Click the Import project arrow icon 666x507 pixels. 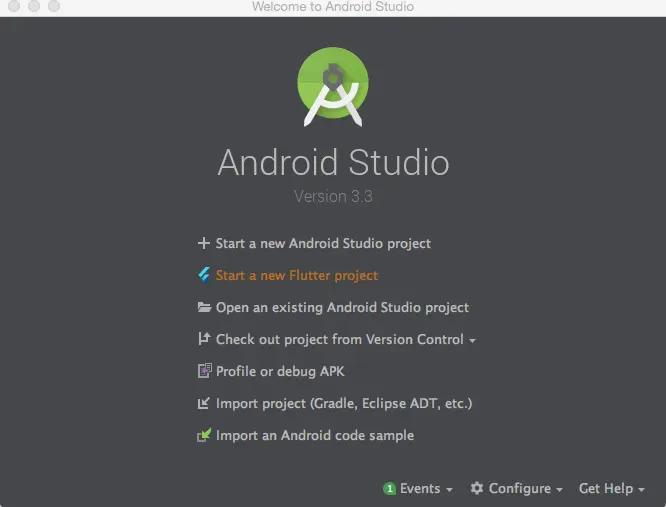coord(203,403)
